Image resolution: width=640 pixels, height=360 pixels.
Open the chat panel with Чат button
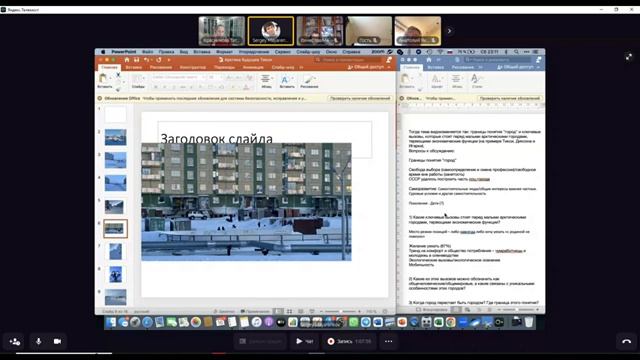tap(304, 341)
